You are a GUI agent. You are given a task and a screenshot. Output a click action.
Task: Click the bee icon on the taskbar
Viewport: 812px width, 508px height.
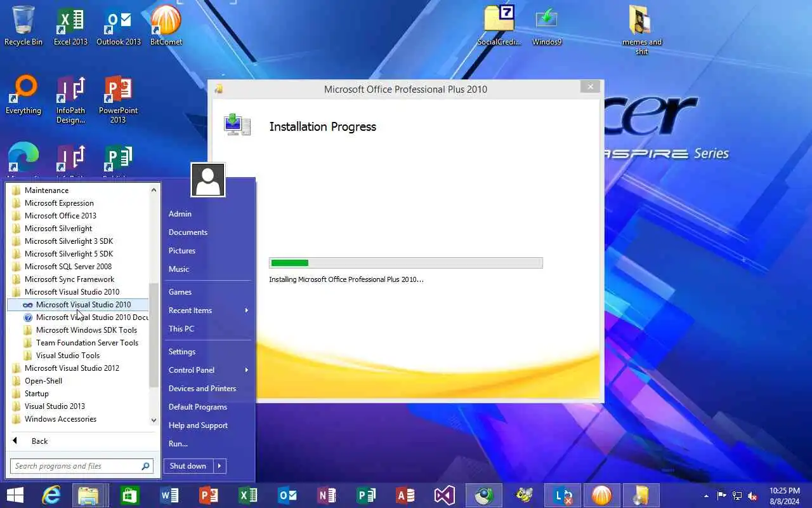(524, 495)
